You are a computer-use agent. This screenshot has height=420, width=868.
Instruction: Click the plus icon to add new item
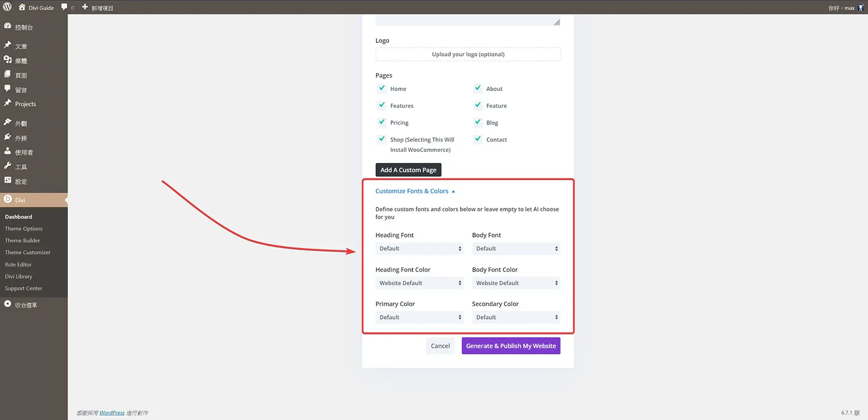coord(85,7)
